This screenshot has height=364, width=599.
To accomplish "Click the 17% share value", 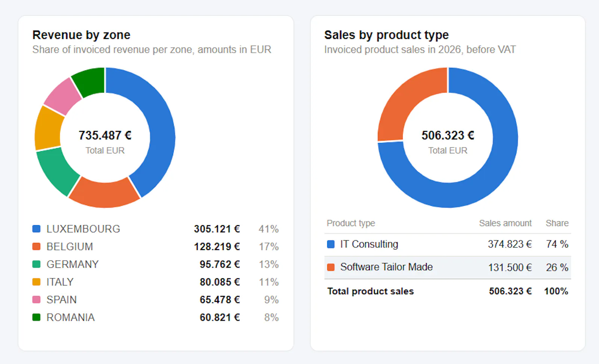I will 269,247.
